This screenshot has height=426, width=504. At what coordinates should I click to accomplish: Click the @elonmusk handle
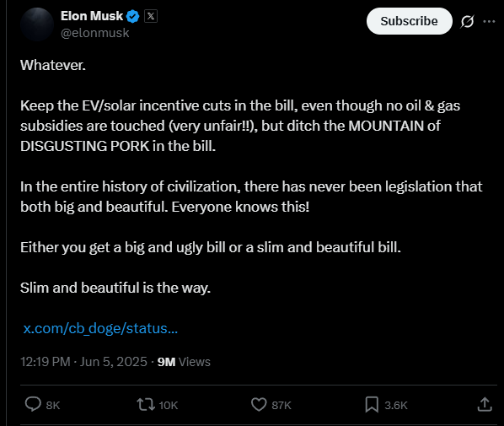click(95, 33)
